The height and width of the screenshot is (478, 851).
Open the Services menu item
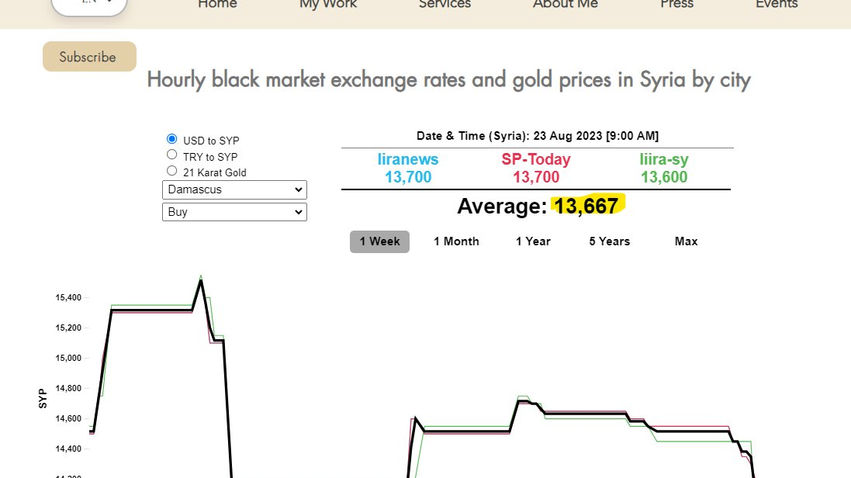coord(444,4)
